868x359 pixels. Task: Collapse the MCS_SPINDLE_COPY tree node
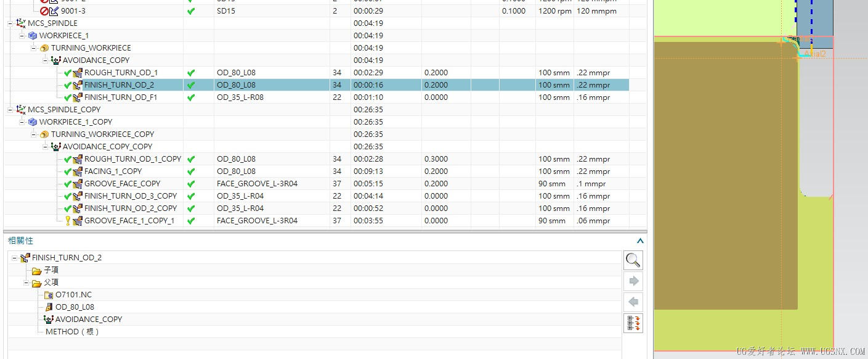coord(10,109)
